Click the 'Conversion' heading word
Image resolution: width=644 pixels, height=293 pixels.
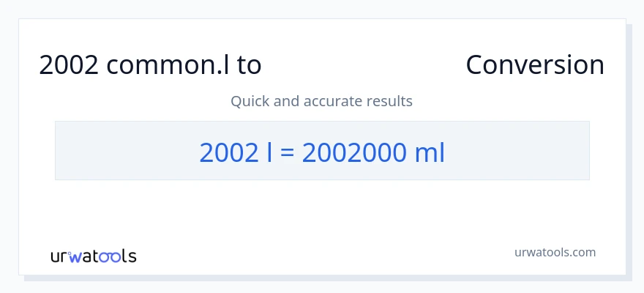tap(535, 65)
